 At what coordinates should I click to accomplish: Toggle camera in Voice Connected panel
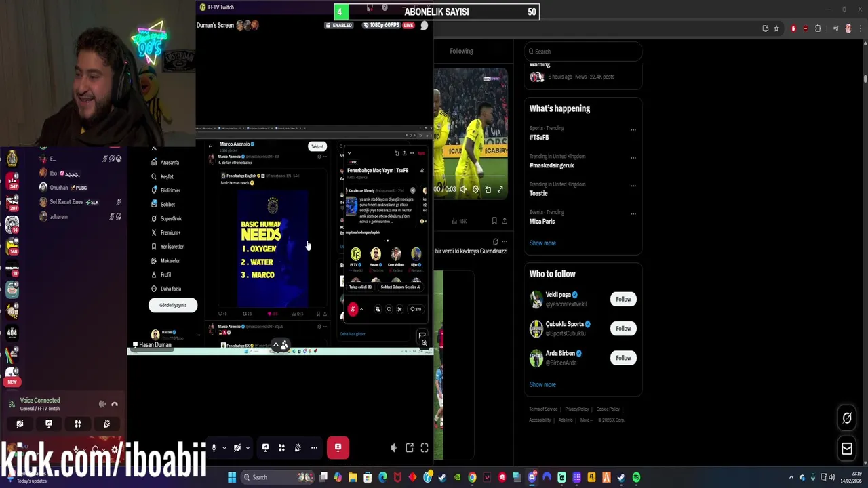pyautogui.click(x=20, y=424)
